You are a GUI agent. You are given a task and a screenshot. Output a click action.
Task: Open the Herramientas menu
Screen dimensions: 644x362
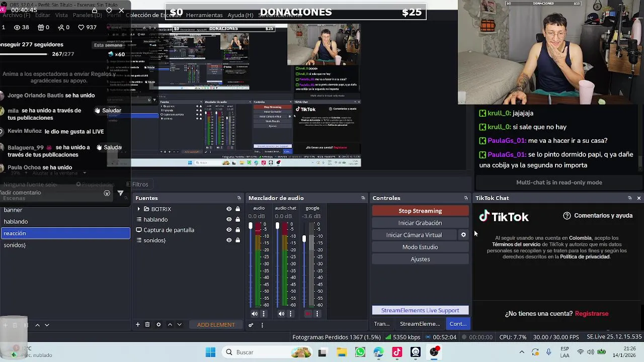(204, 15)
